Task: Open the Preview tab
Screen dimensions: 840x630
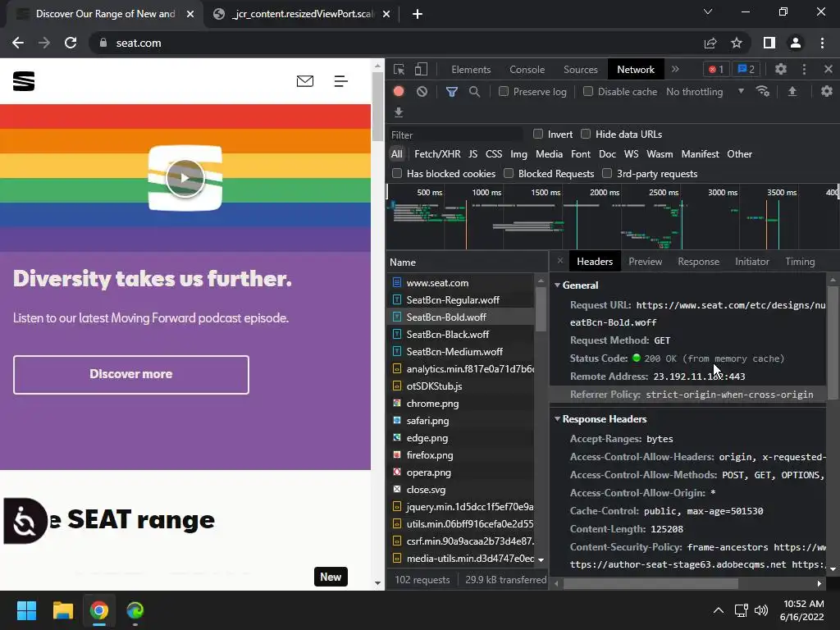Action: pos(645,262)
